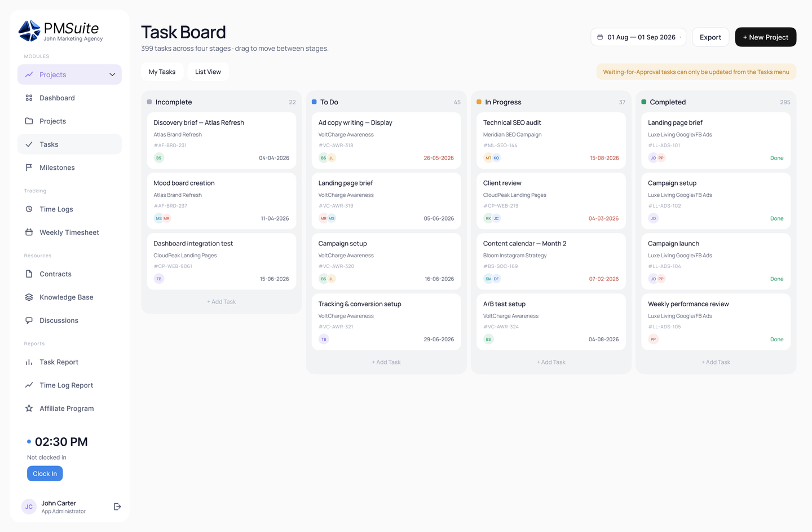Open Content calendar — Month 2 card
Image resolution: width=812 pixels, height=532 pixels.
click(551, 261)
